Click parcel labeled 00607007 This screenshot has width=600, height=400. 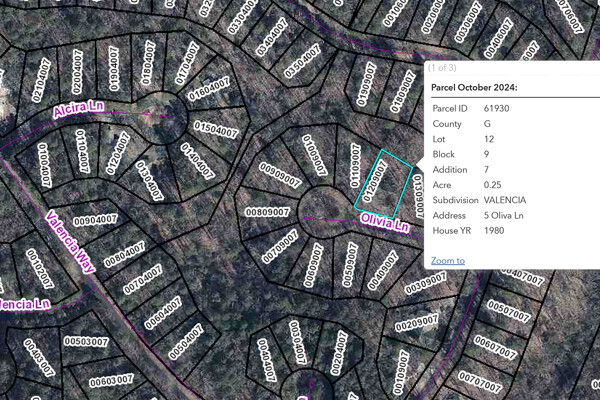(495, 348)
